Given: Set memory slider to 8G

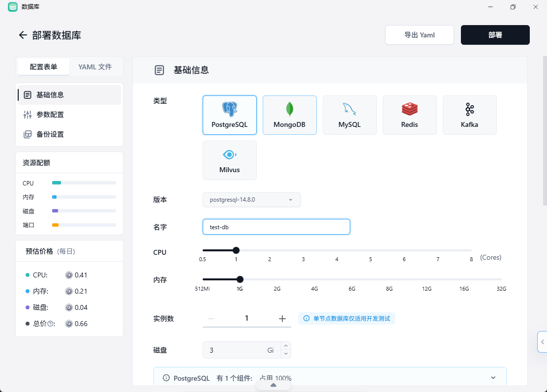Looking at the screenshot, I should [x=389, y=279].
